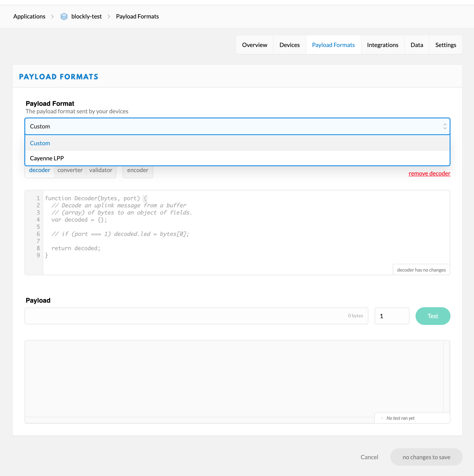This screenshot has height=476, width=474.
Task: Click the blockly-test application stack icon
Action: [x=64, y=17]
